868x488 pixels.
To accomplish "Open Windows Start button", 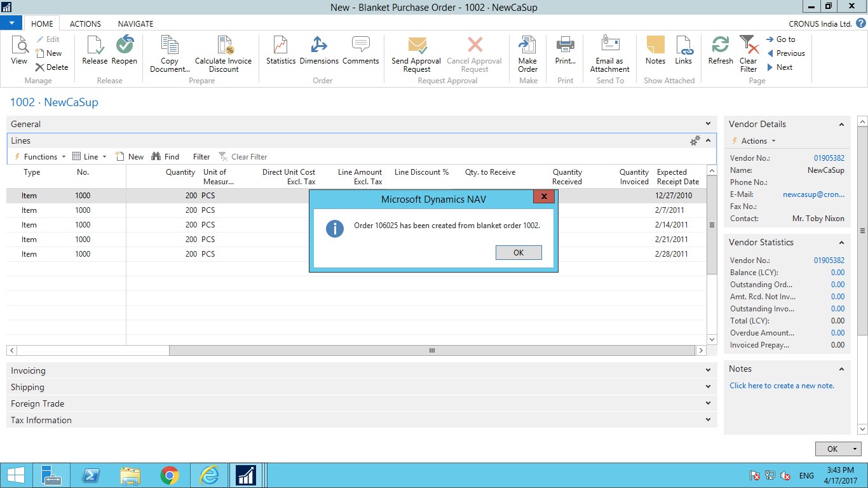I will point(15,475).
